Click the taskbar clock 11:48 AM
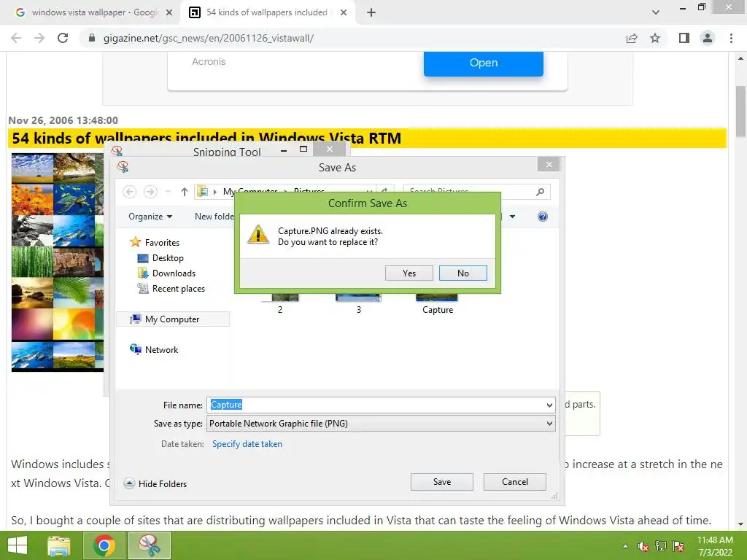This screenshot has width=747, height=560. pos(715,546)
